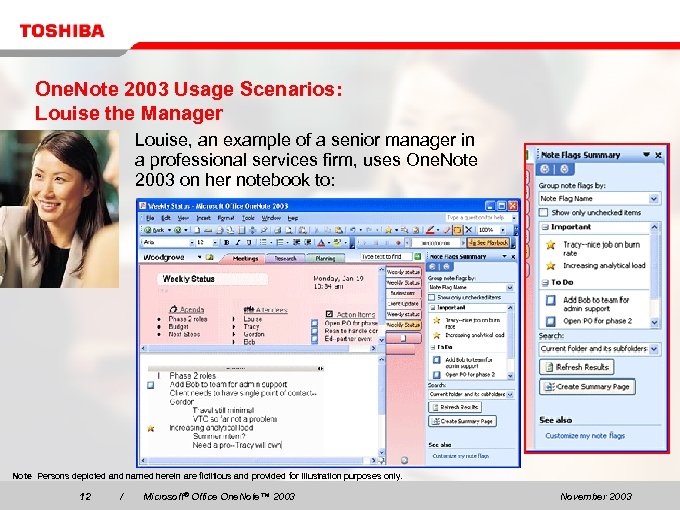Image resolution: width=680 pixels, height=510 pixels.
Task: Click the new page tab icon below page tabs
Action: click(x=403, y=338)
